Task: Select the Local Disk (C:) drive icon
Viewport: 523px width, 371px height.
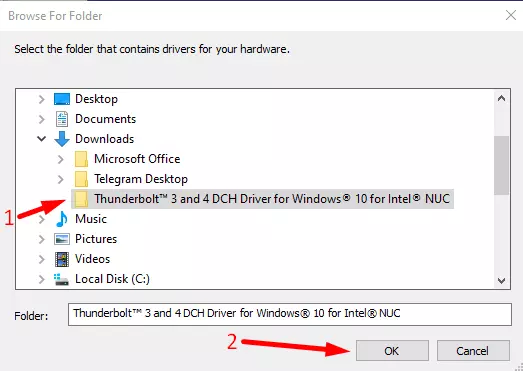Action: pos(61,280)
